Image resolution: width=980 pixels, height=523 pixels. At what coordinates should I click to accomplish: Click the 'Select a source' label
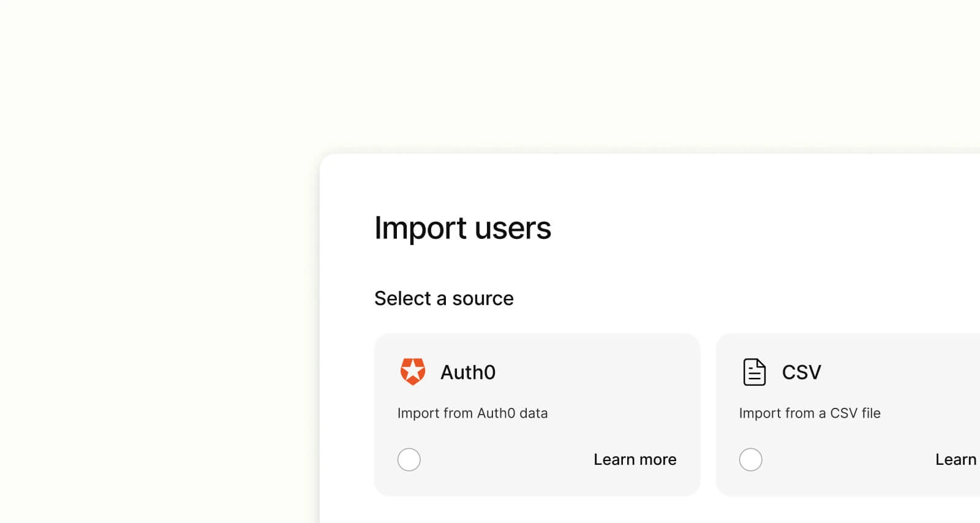(x=444, y=298)
